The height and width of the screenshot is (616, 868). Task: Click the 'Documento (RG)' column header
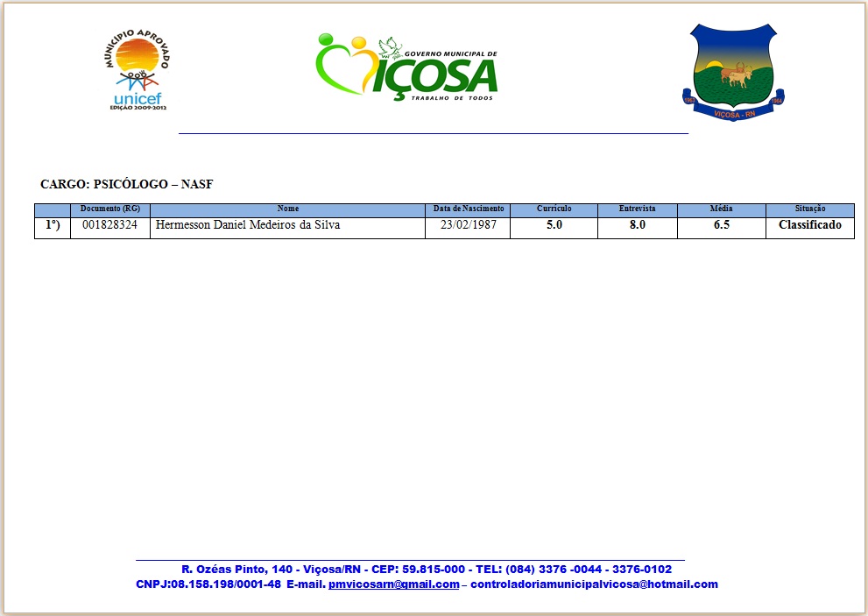(110, 209)
